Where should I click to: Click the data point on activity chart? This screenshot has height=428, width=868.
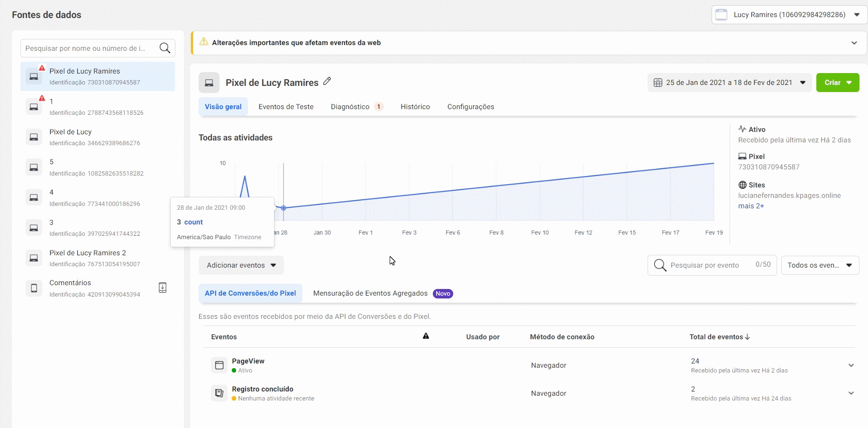pos(283,208)
